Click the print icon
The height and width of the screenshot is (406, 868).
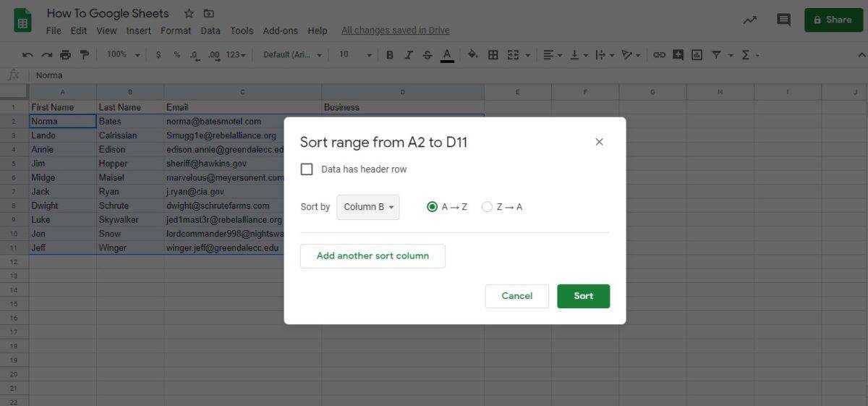(66, 55)
